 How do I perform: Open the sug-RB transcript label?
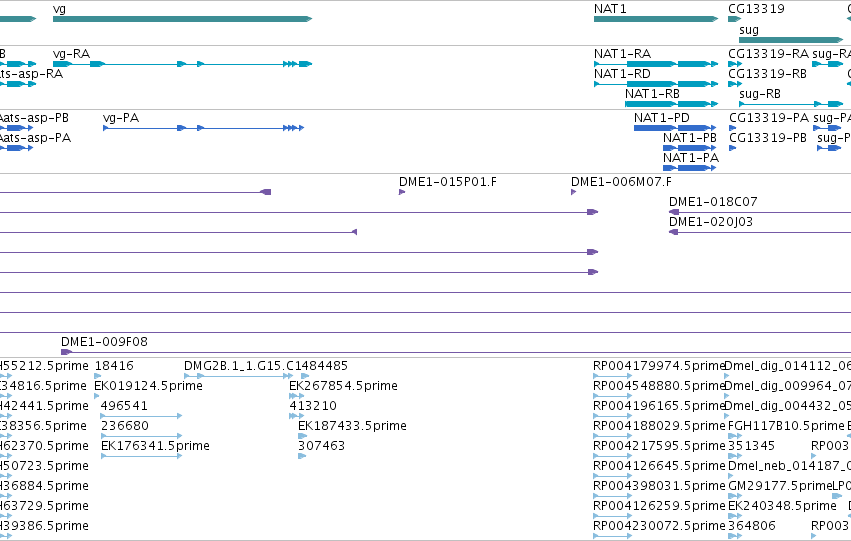click(x=760, y=94)
